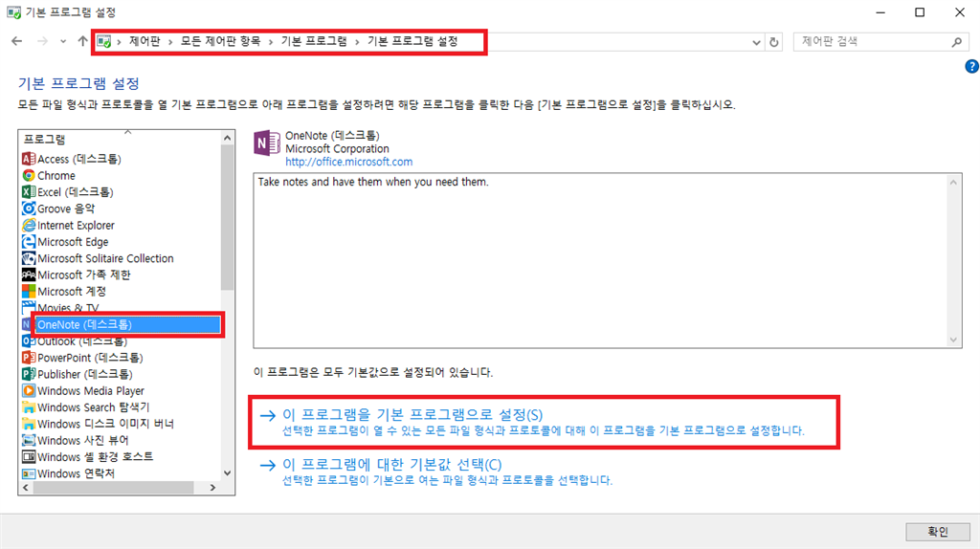Click the forward navigation arrow
The image size is (980, 549).
pos(42,41)
